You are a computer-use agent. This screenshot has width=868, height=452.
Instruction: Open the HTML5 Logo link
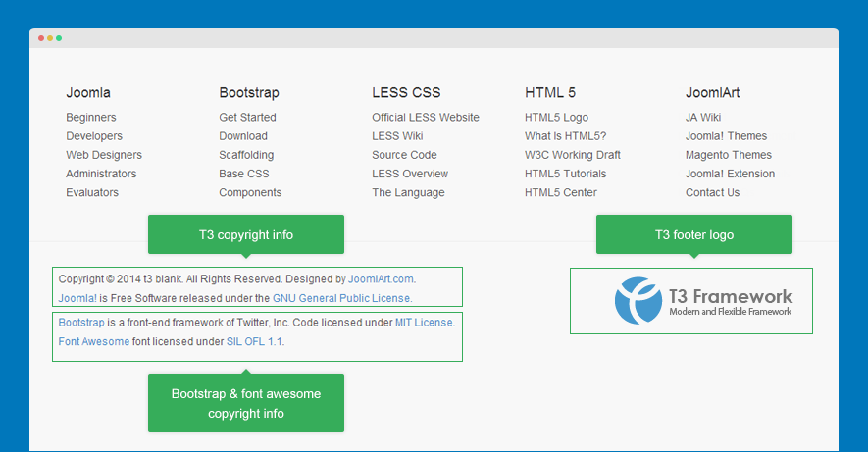(556, 118)
